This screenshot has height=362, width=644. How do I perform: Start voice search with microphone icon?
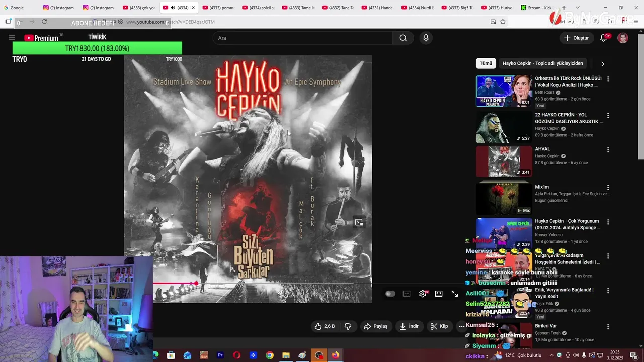(426, 38)
